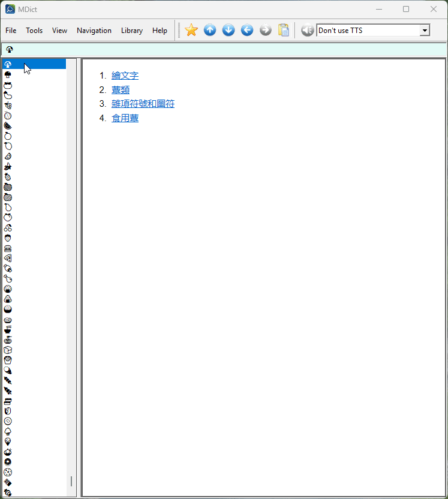This screenshot has width=448, height=499.
Task: Click the grayed forward arrow button
Action: pos(266,30)
